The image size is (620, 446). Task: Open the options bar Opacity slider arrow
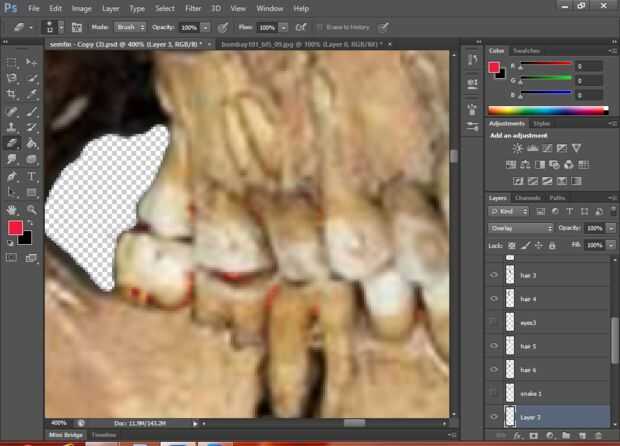pos(205,27)
